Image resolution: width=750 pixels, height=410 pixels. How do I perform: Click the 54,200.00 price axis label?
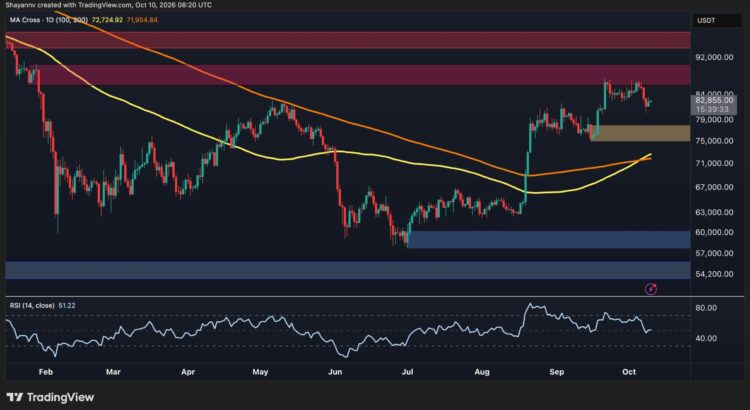click(715, 274)
